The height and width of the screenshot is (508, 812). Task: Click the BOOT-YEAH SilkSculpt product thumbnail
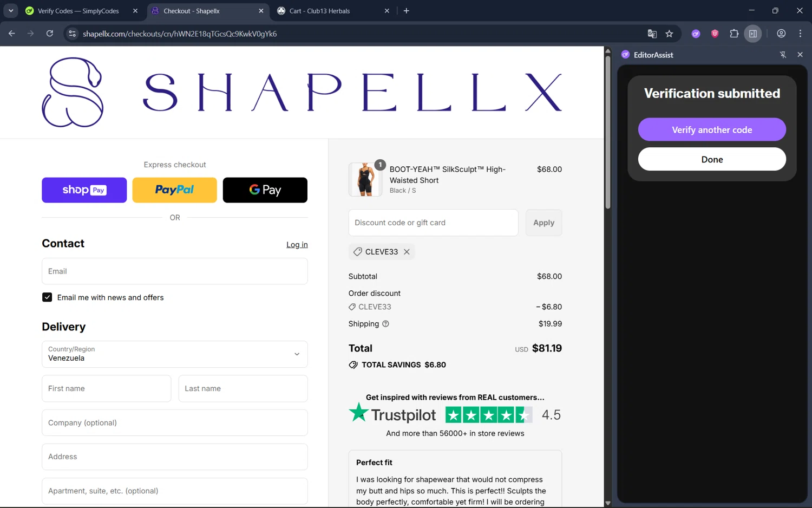(365, 179)
